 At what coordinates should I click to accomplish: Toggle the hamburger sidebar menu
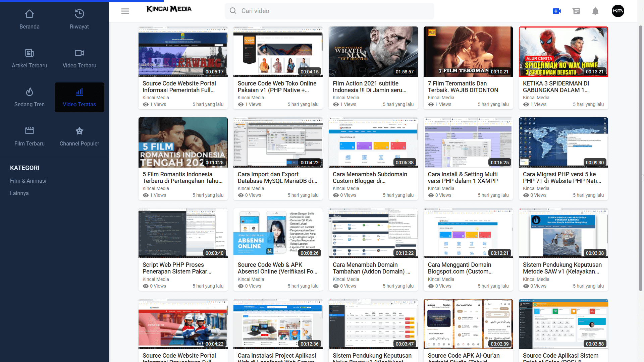pos(125,11)
